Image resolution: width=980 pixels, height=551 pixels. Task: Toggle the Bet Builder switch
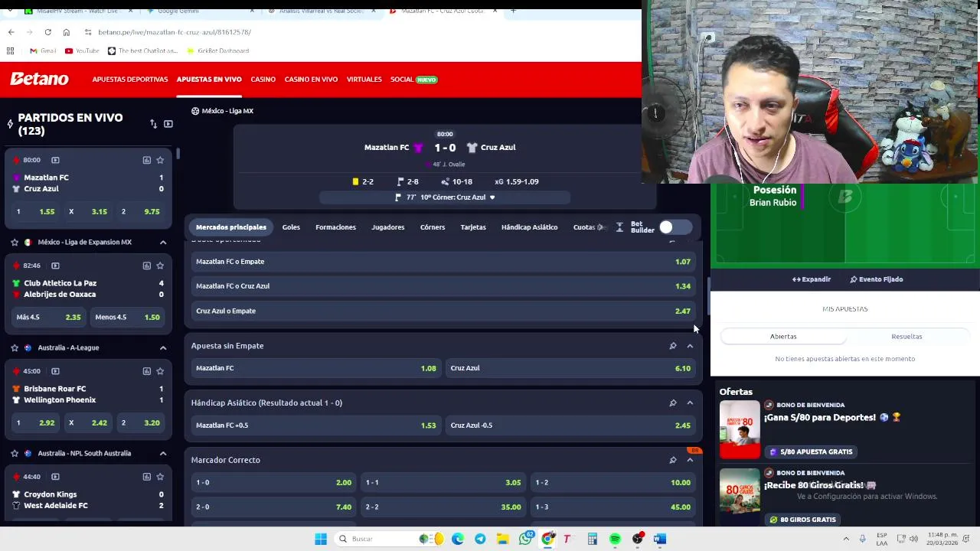(675, 227)
